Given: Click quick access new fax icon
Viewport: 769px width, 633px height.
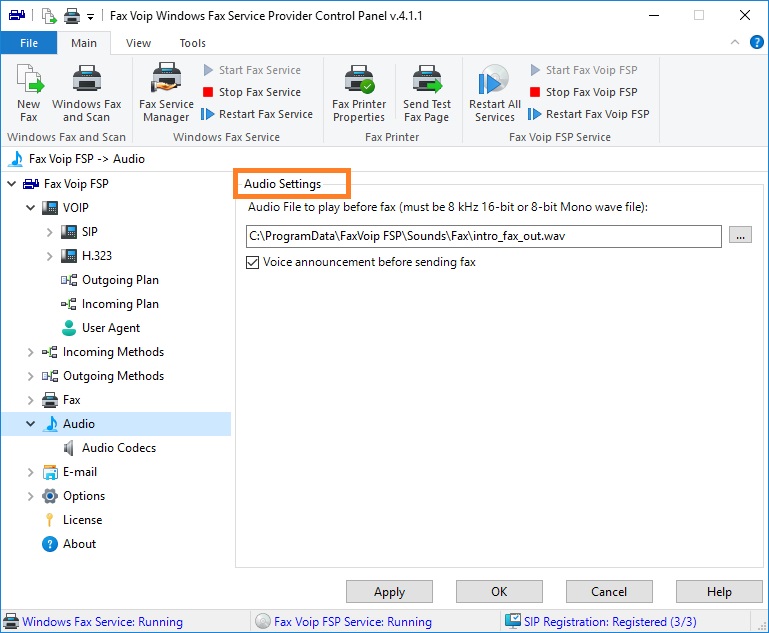Looking at the screenshot, I should (49, 16).
